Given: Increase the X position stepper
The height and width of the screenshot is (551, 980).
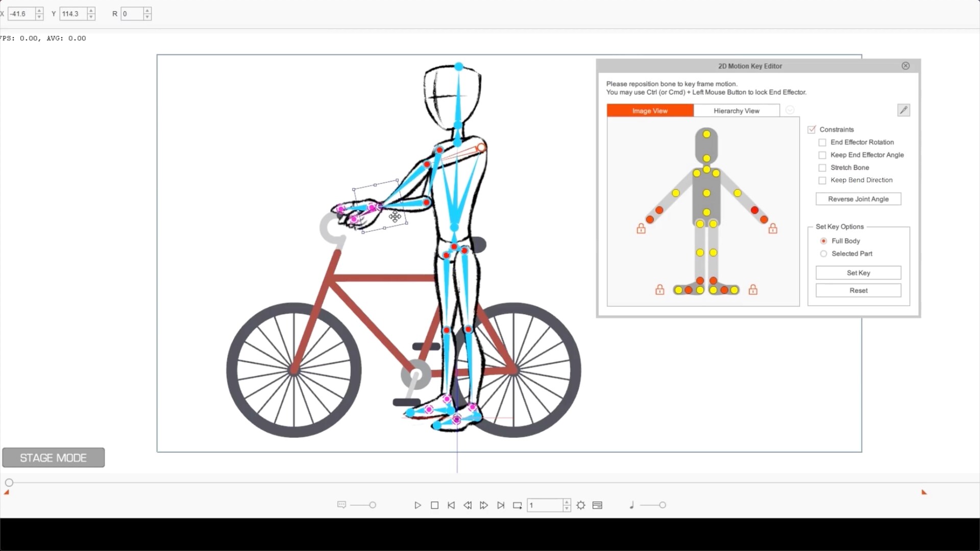Looking at the screenshot, I should (x=39, y=11).
